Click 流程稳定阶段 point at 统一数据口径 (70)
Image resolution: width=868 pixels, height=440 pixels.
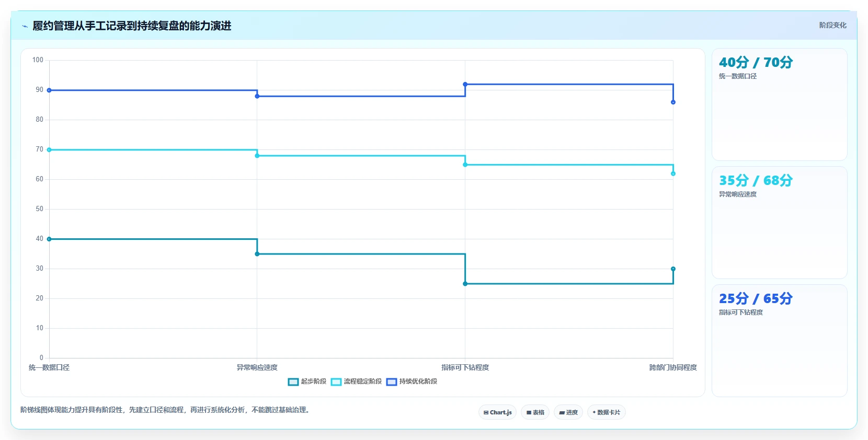(49, 150)
